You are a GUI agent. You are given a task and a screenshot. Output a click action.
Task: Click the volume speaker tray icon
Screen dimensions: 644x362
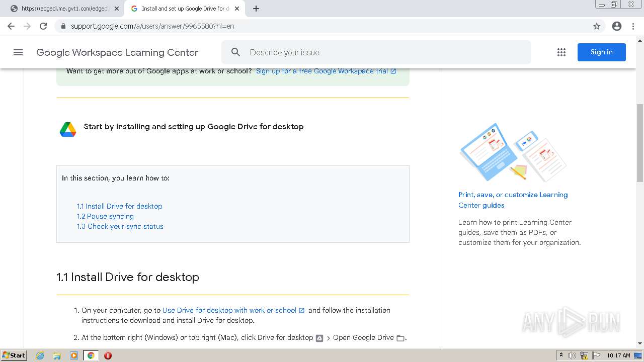click(572, 355)
